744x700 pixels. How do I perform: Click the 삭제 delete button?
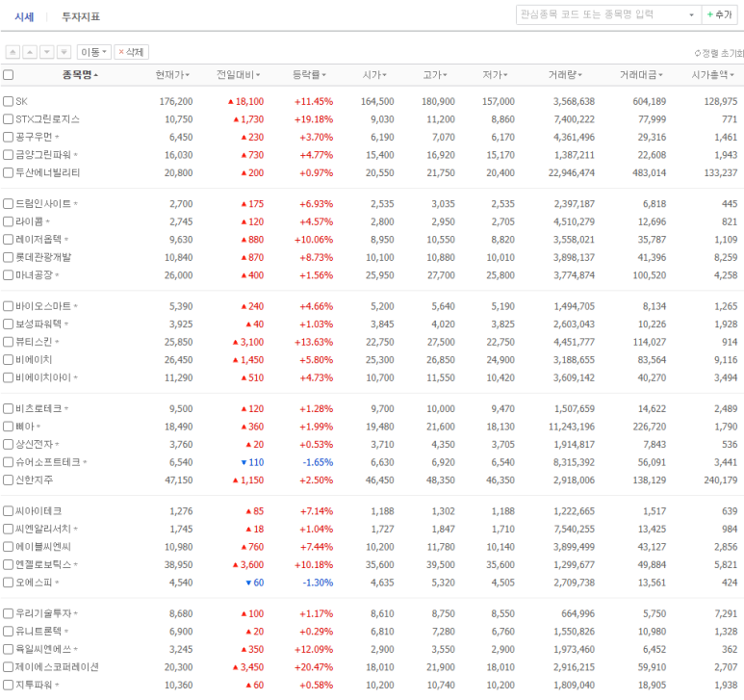point(132,52)
